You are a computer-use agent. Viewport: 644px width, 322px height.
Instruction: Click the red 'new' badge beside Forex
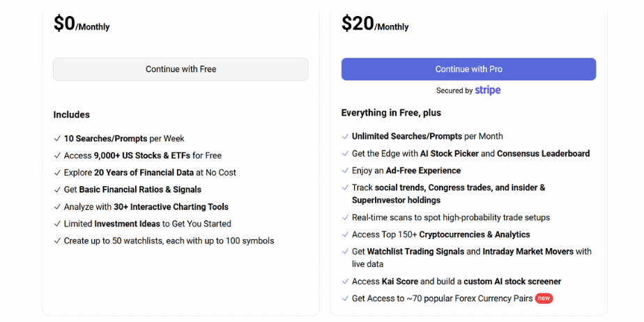click(x=544, y=298)
